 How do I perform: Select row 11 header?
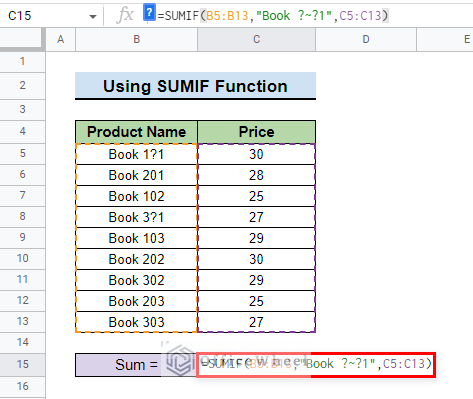coord(22,280)
